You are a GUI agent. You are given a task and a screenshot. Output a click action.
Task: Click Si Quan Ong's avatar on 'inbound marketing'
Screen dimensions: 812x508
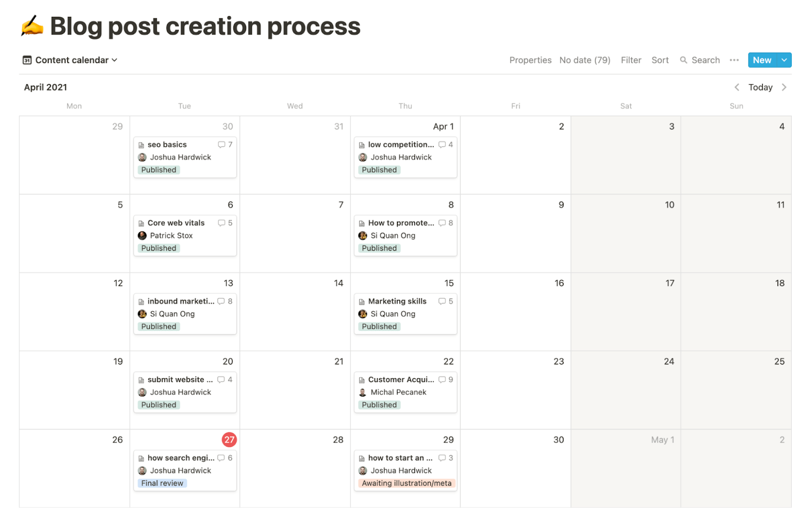142,314
